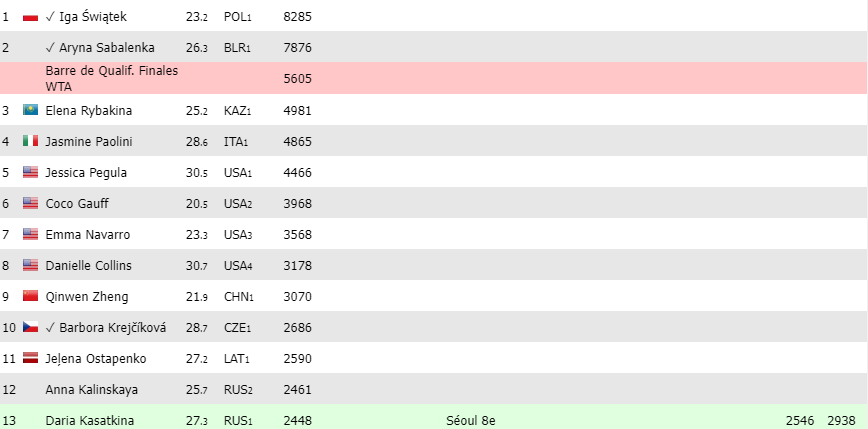Click the Czech flag beside Barbora Krejčíková

30,328
